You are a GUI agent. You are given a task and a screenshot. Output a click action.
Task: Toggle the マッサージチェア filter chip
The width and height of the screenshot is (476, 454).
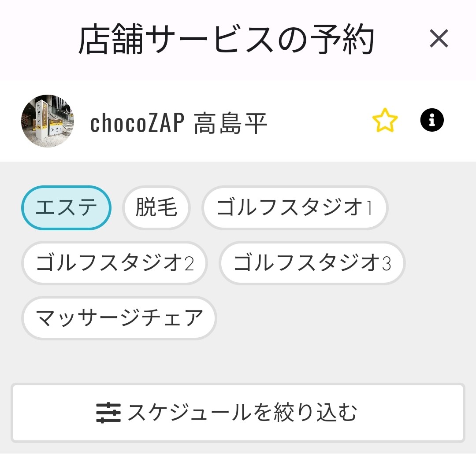point(118,317)
